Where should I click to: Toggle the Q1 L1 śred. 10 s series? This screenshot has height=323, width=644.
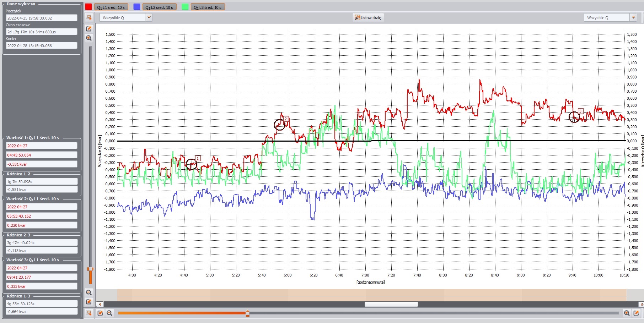click(x=111, y=7)
